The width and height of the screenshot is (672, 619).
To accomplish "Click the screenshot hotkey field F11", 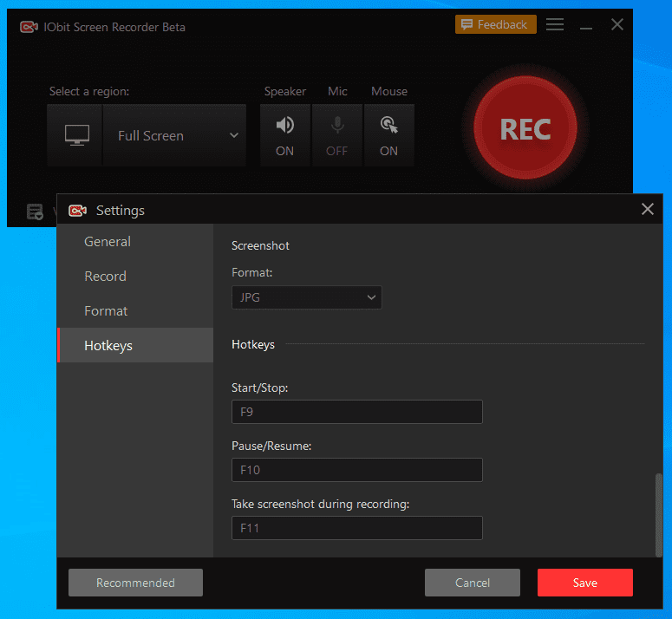I will point(357,528).
